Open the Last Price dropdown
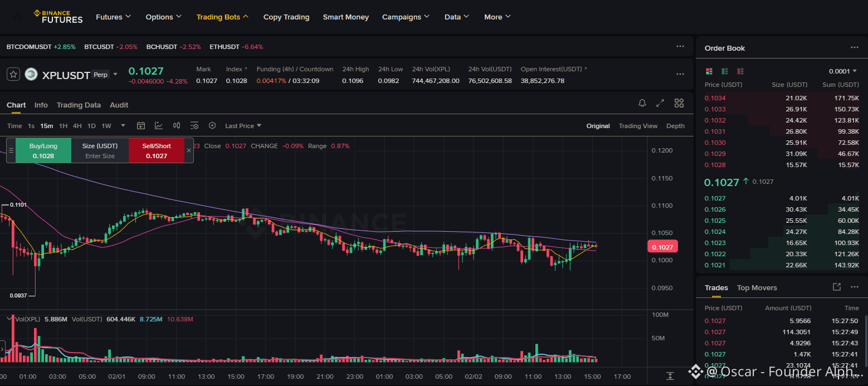 click(243, 126)
